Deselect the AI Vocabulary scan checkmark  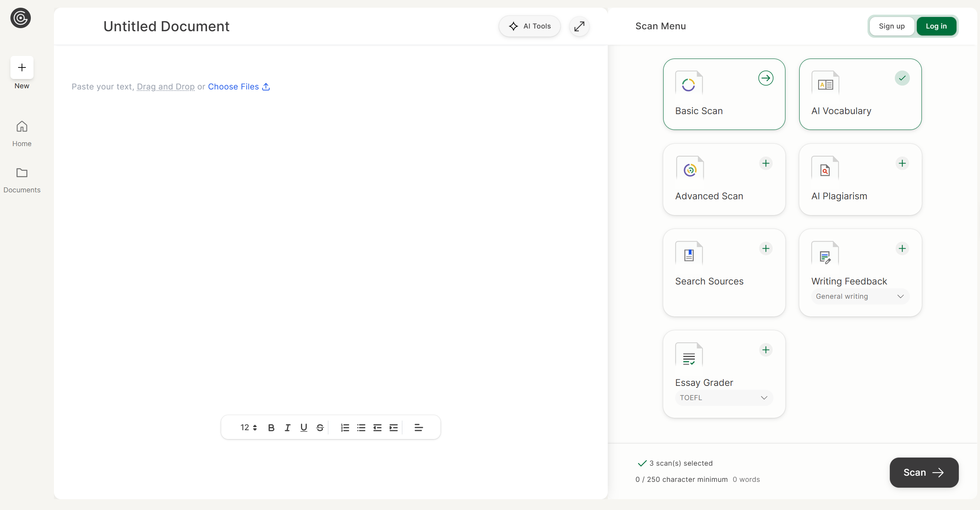coord(902,78)
